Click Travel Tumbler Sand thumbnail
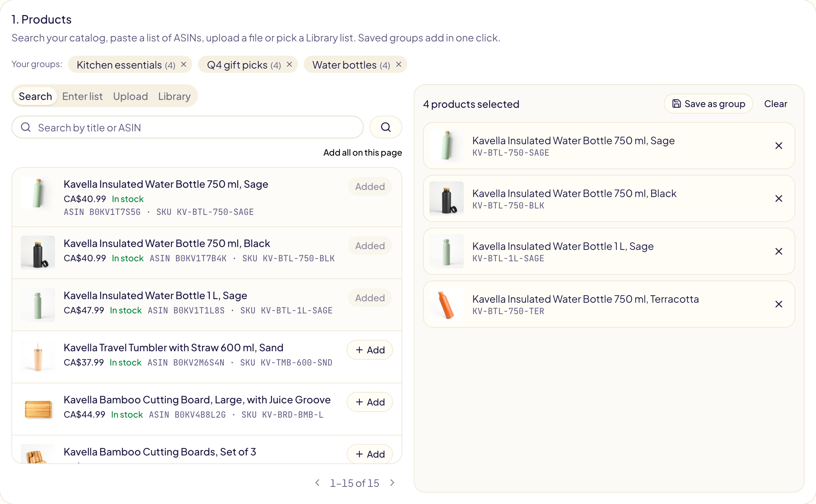The height and width of the screenshot is (504, 816). click(38, 357)
